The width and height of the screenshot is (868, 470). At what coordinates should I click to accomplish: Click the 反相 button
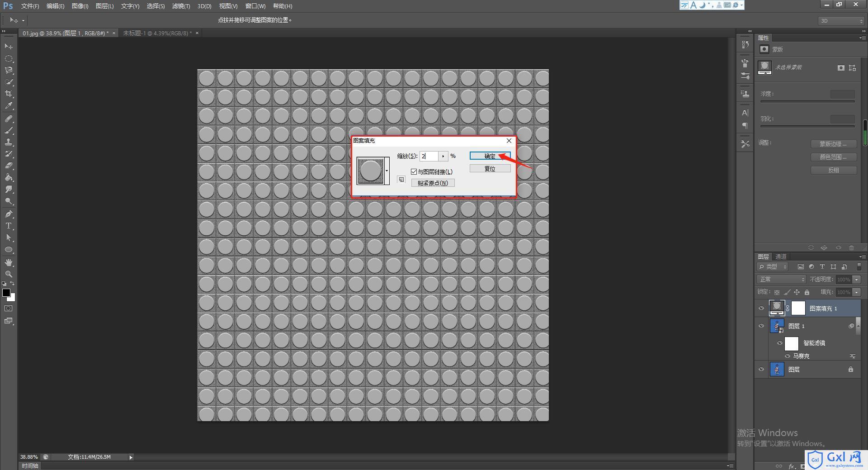click(833, 170)
